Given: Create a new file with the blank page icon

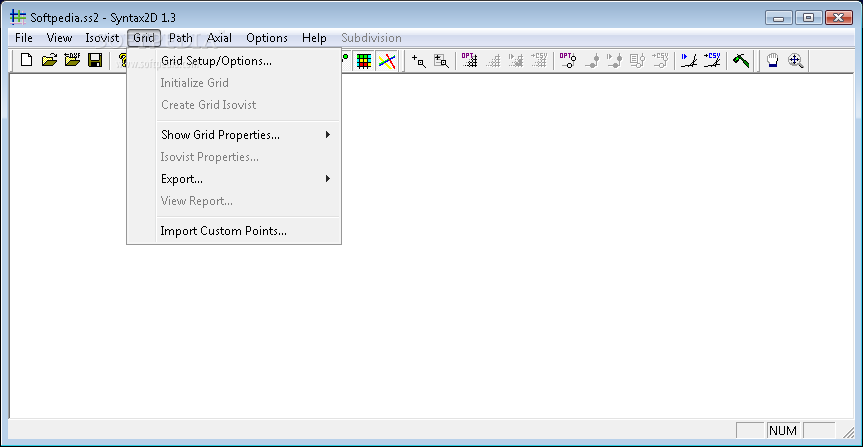Looking at the screenshot, I should [26, 60].
